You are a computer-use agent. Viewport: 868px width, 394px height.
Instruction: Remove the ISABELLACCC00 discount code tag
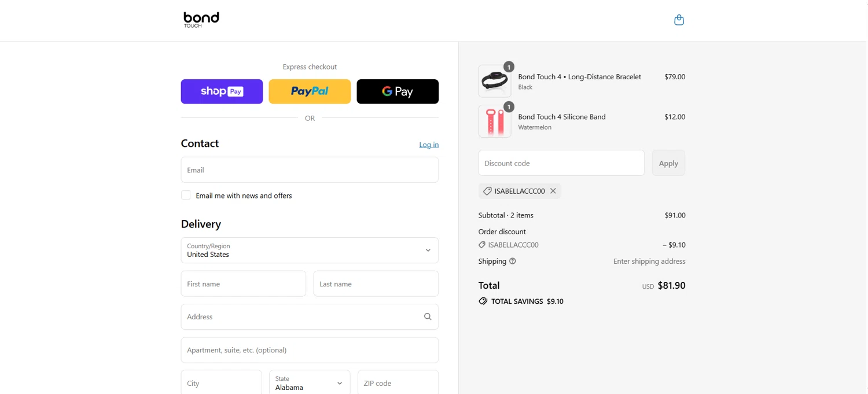553,191
